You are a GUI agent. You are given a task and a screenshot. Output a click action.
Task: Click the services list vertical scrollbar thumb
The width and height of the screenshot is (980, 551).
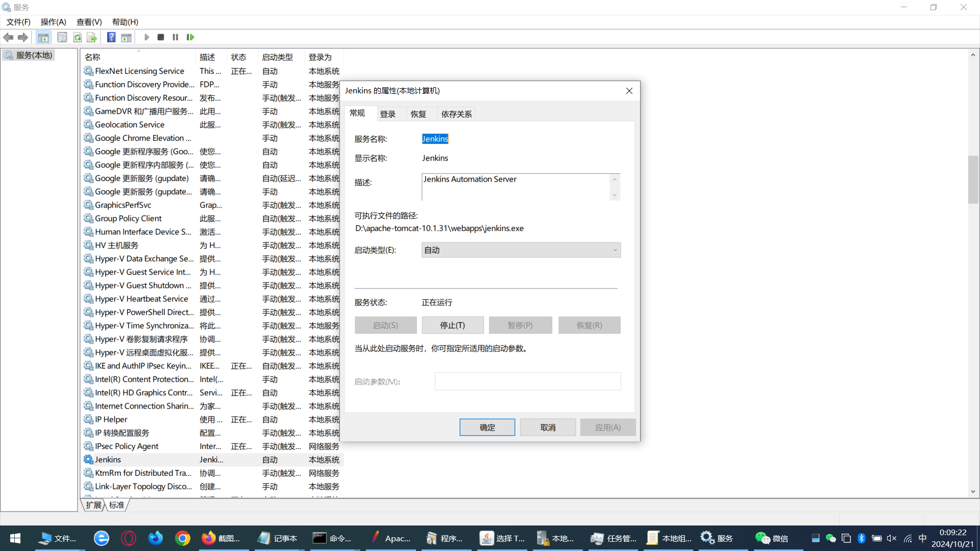[973, 180]
